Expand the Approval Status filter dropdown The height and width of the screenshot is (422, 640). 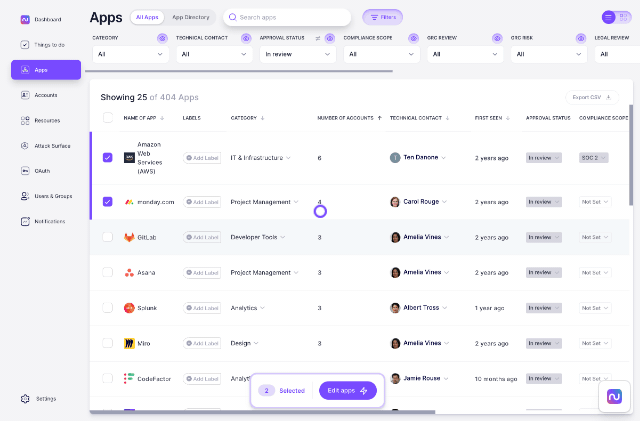tap(297, 54)
